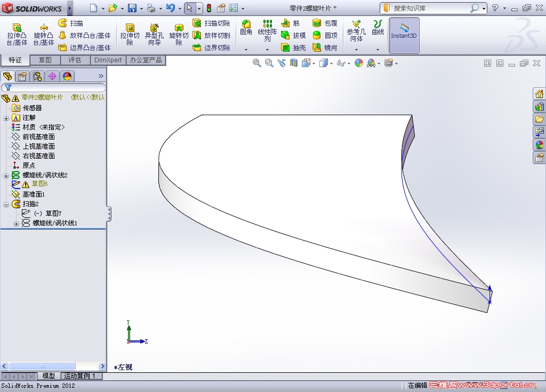
Task: Switch to the 草图 (Sketch) tab
Action: coord(45,60)
